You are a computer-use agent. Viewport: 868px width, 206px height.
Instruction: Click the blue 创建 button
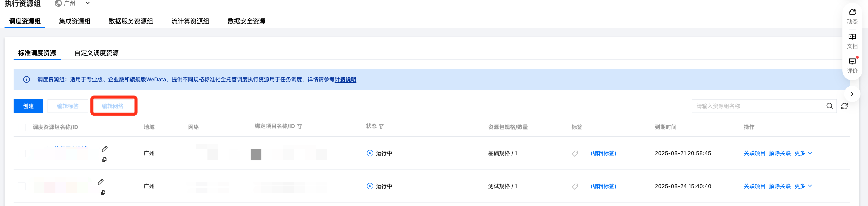coord(28,106)
